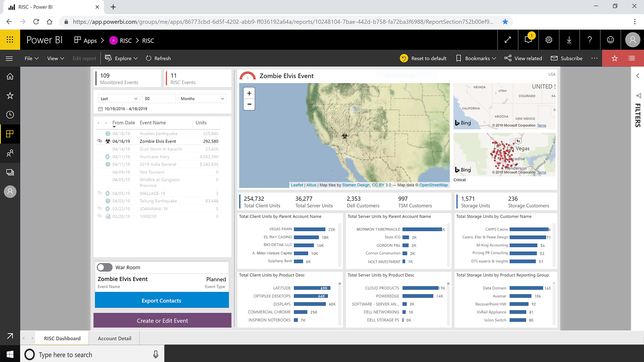Click the download arrow icon in header
The width and height of the screenshot is (644, 362).
pyautogui.click(x=569, y=40)
